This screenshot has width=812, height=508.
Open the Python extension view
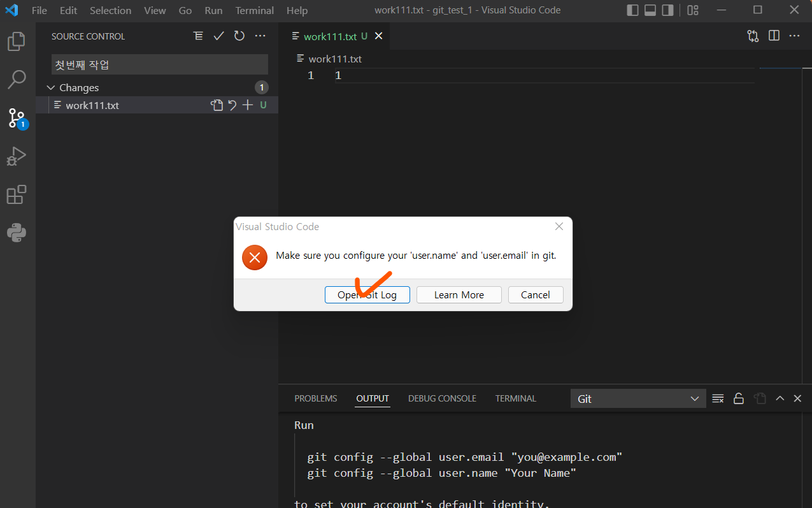17,233
